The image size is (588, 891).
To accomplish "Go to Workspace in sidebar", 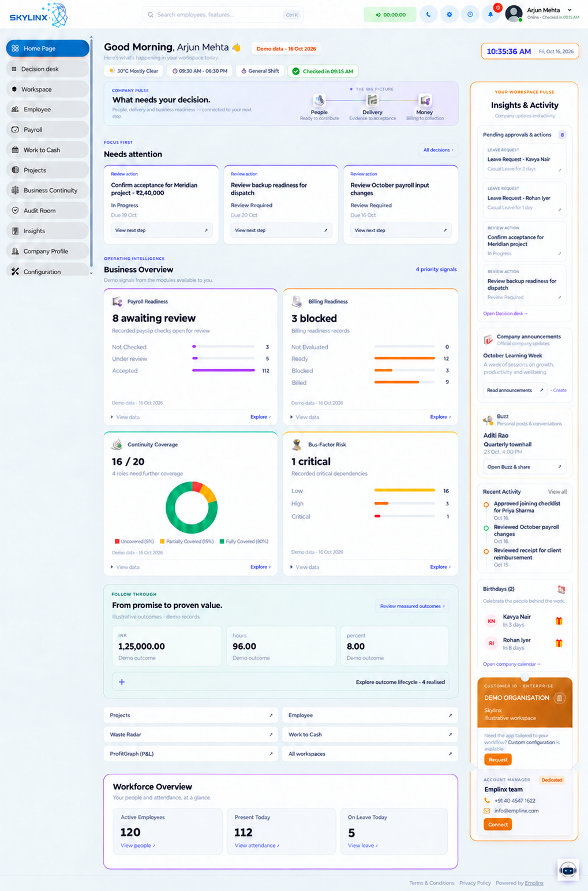I will (x=47, y=89).
